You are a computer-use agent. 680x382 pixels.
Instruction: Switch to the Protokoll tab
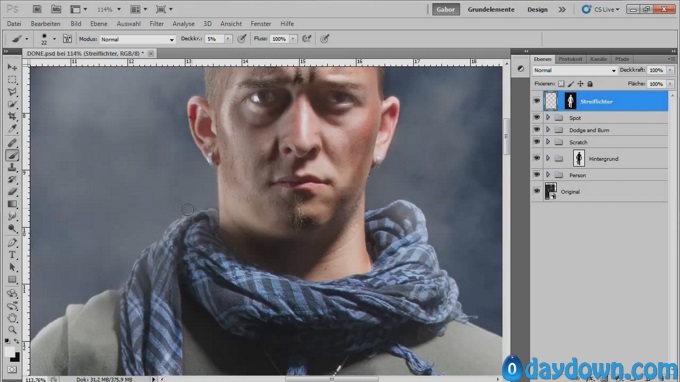570,59
